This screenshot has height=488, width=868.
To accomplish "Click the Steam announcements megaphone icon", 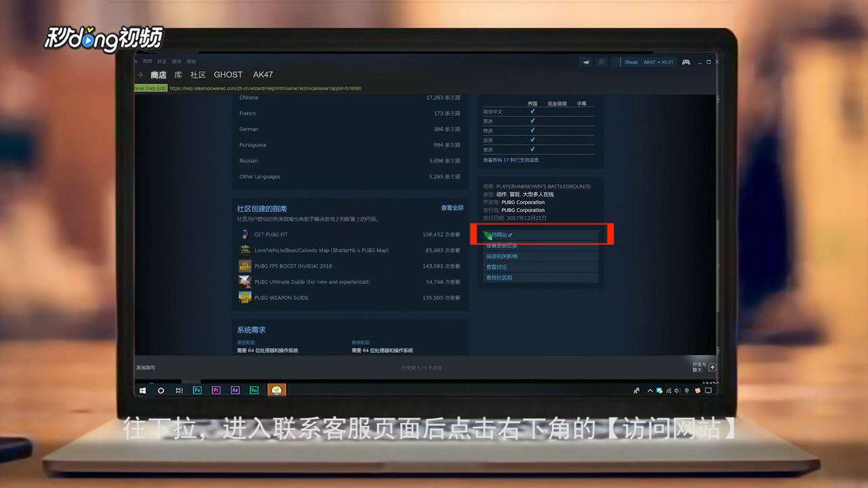I will coord(586,62).
